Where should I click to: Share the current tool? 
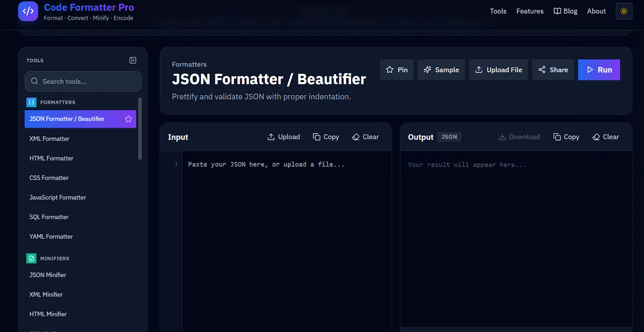tap(553, 70)
